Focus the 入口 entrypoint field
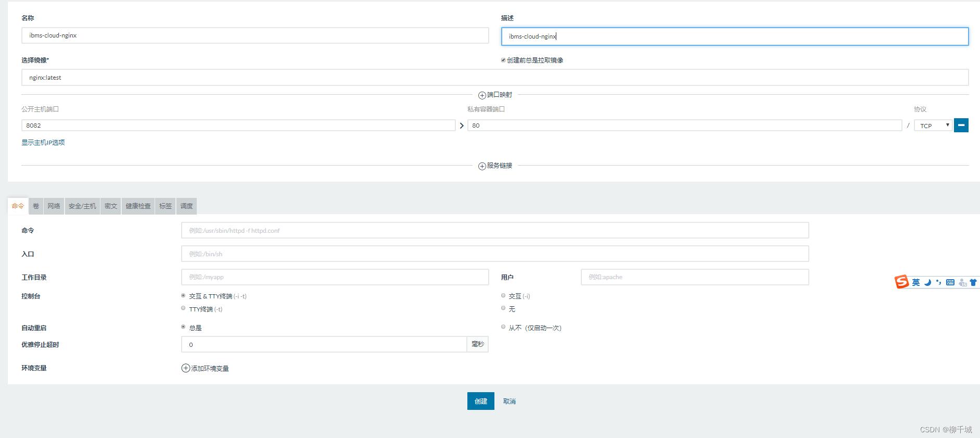The image size is (980, 438). coord(495,254)
